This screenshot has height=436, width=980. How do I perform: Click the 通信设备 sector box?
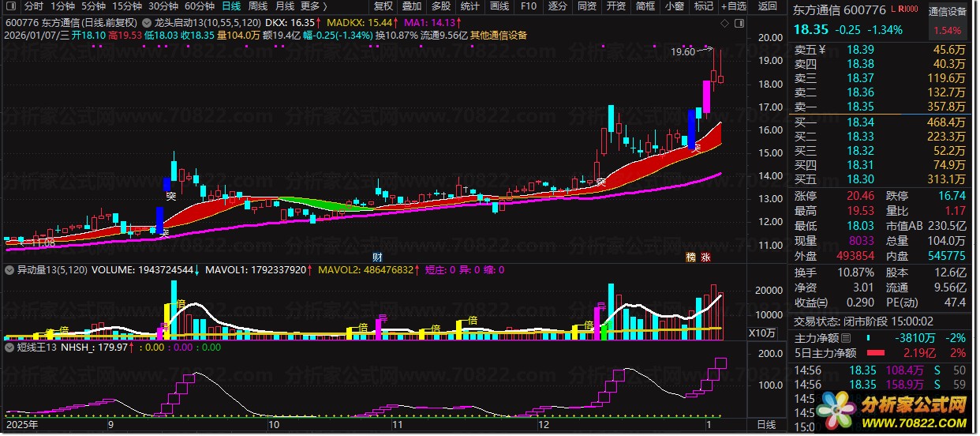(x=948, y=12)
